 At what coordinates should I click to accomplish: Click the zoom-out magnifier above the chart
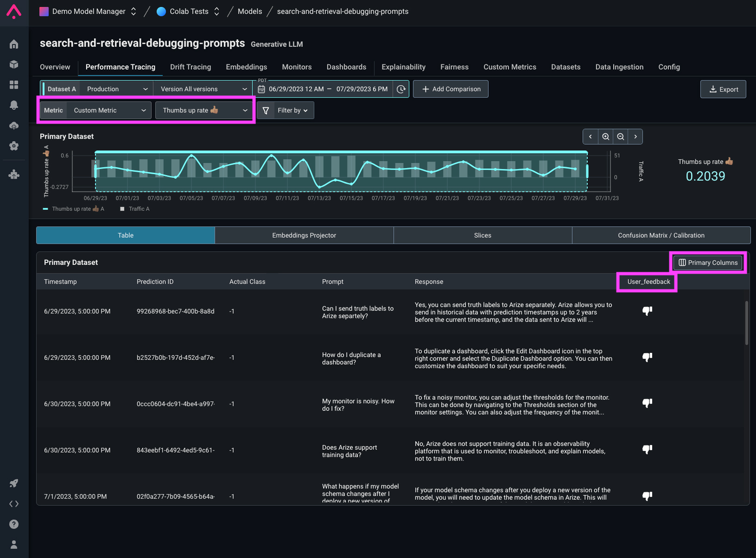tap(620, 136)
